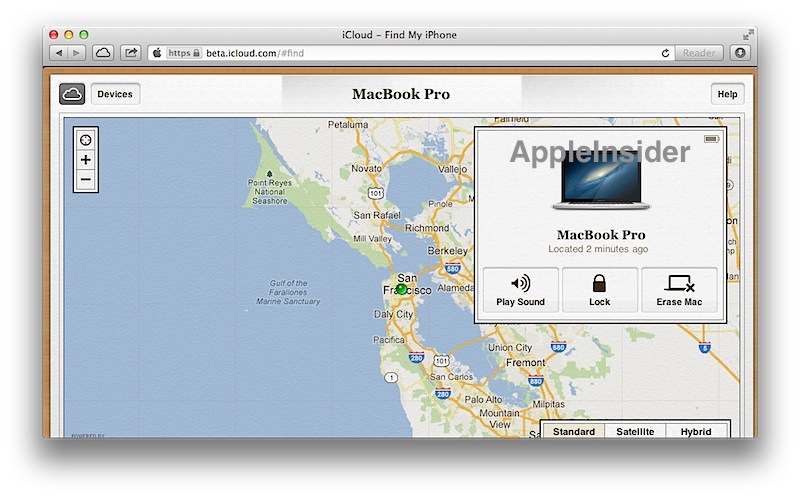This screenshot has height=497, width=800.
Task: Click the Vallejo label on map
Action: [x=452, y=169]
